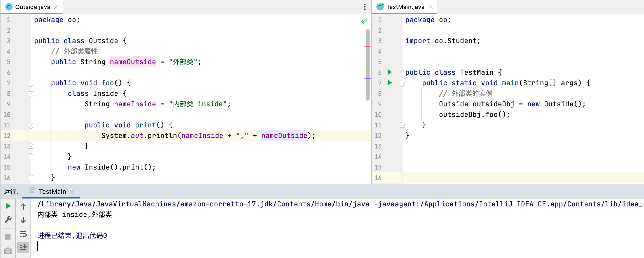Screen dimensions: 644x258
Task: Take a thread dump with the camera icon
Action: 8,251
